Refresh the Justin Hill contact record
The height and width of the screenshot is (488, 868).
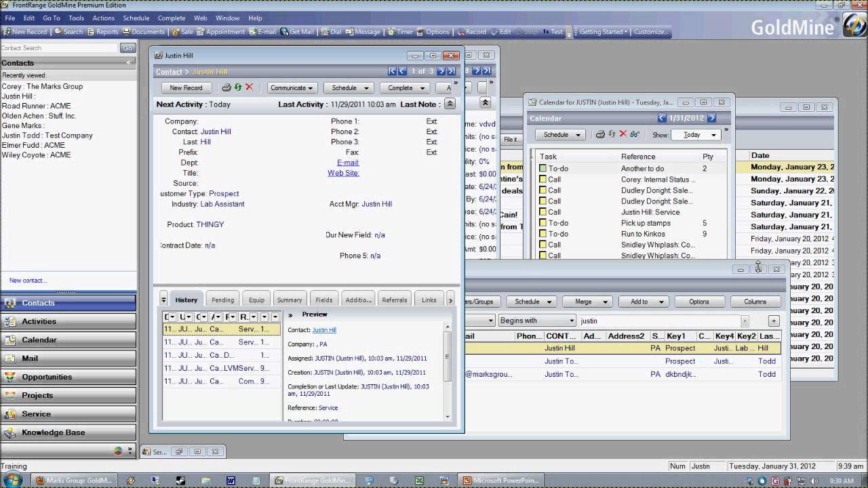tap(238, 87)
